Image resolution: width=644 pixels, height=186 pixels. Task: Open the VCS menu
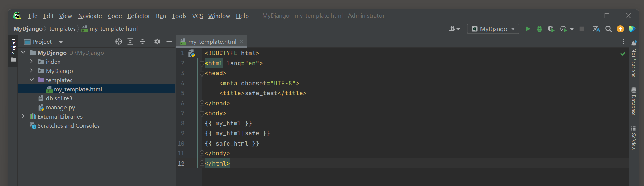[197, 16]
